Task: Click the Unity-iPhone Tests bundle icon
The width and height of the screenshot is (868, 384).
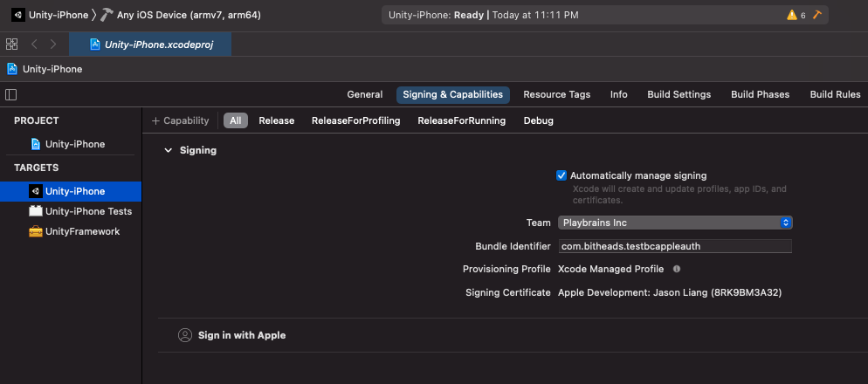Action: coord(36,211)
